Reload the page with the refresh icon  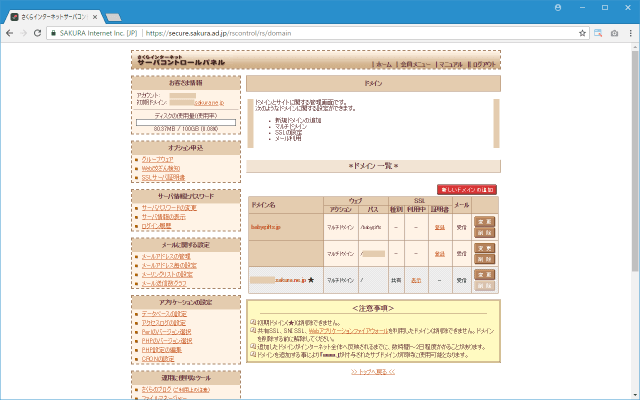tap(40, 32)
